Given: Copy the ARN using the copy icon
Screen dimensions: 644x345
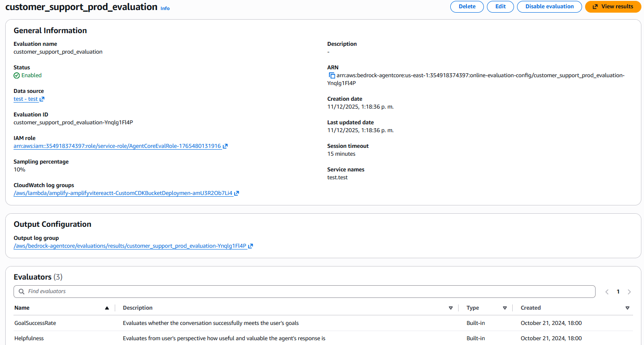Looking at the screenshot, I should tap(332, 75).
